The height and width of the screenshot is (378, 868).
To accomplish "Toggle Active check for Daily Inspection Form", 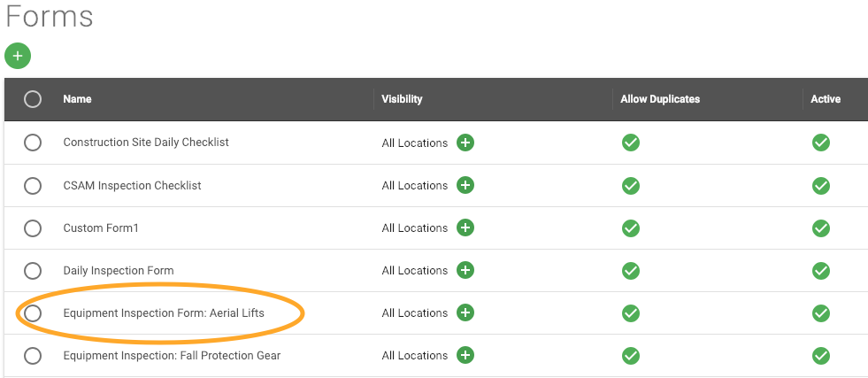I will point(820,270).
